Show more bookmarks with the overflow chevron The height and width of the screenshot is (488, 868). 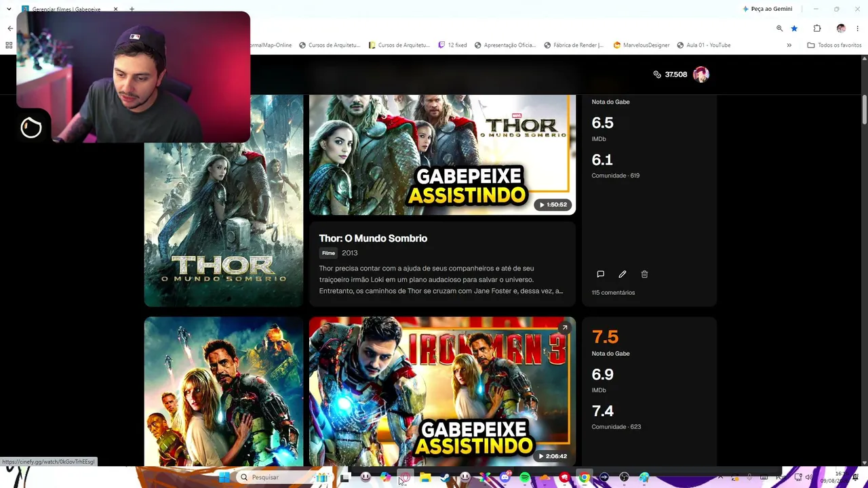(789, 45)
